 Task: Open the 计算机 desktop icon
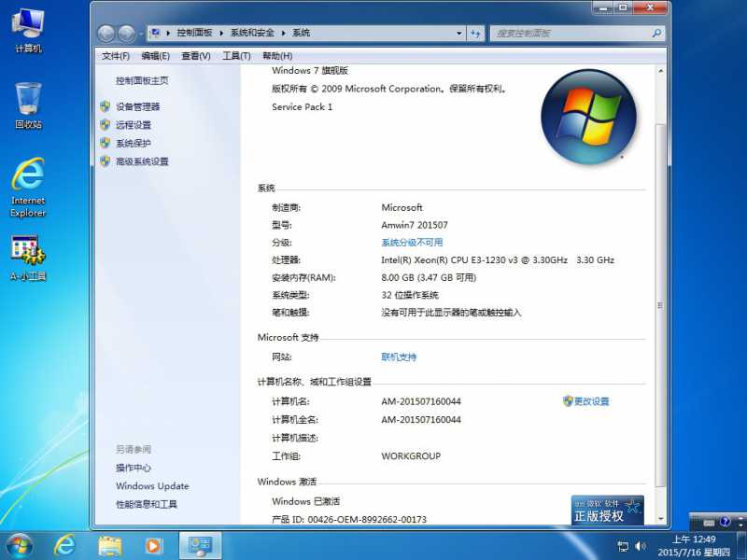coord(28,30)
